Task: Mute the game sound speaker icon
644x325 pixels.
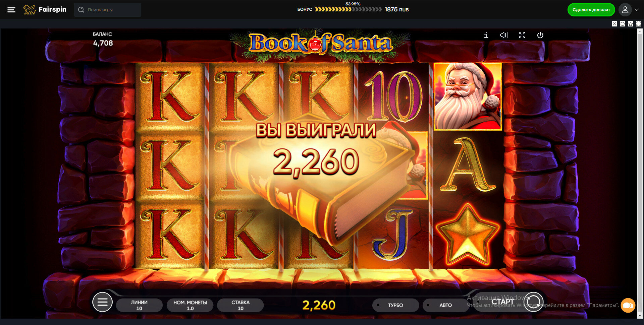Action: 504,35
